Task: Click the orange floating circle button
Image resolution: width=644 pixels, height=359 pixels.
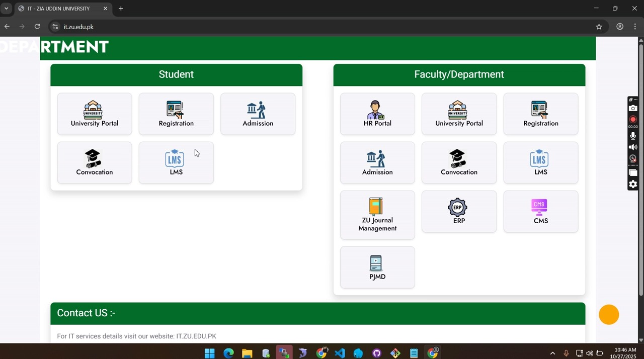Action: pyautogui.click(x=609, y=315)
